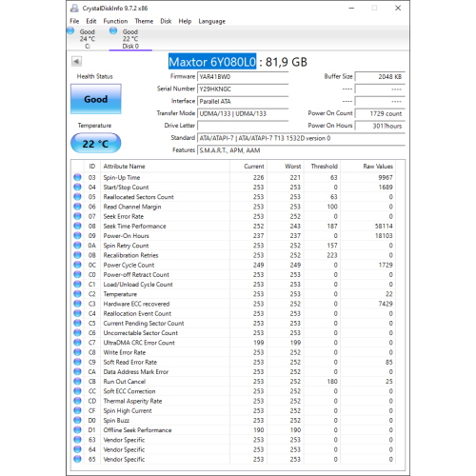Click status orb for Write Error Rate

tap(77, 352)
